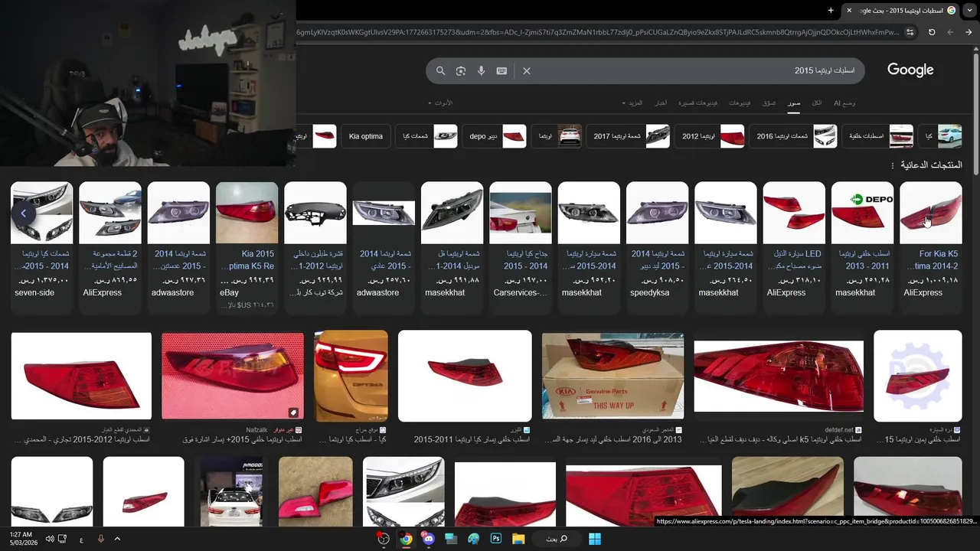The image size is (980, 551).
Task: Open the Carservices white car spoiler product
Action: tap(521, 248)
